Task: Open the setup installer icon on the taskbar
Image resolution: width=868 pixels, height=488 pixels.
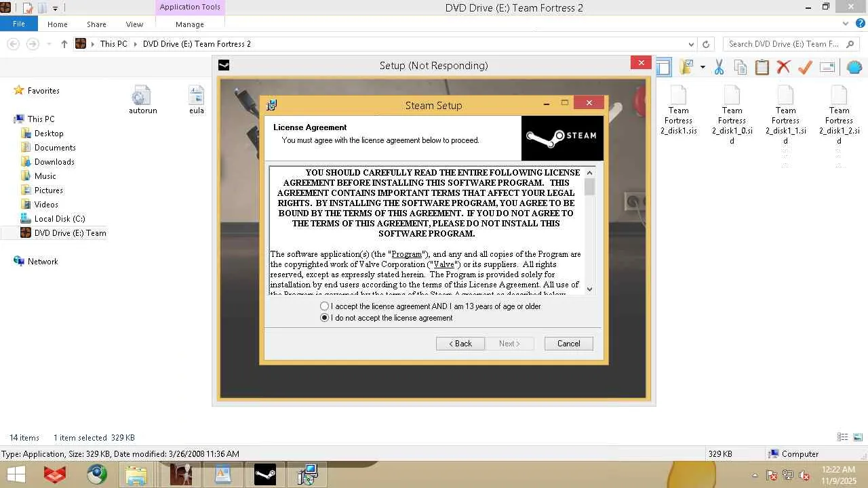Action: click(307, 474)
